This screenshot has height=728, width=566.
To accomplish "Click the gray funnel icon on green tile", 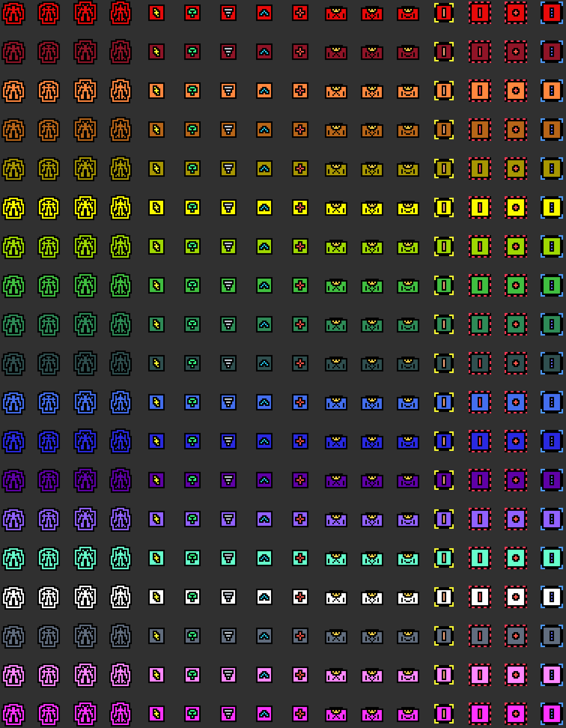I will click(x=228, y=286).
